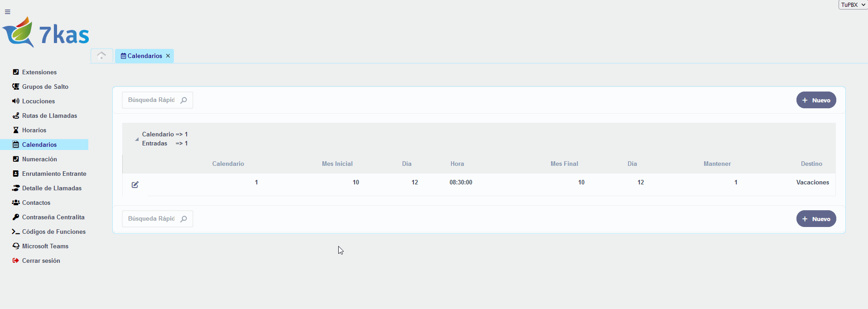Select Horarios from the sidebar

(34, 130)
